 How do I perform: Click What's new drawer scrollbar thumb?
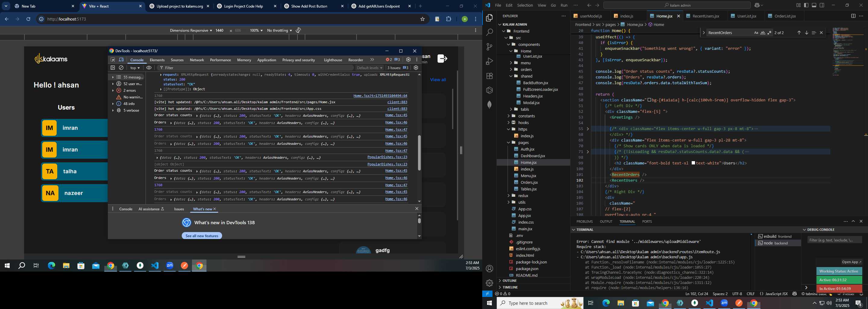419,221
